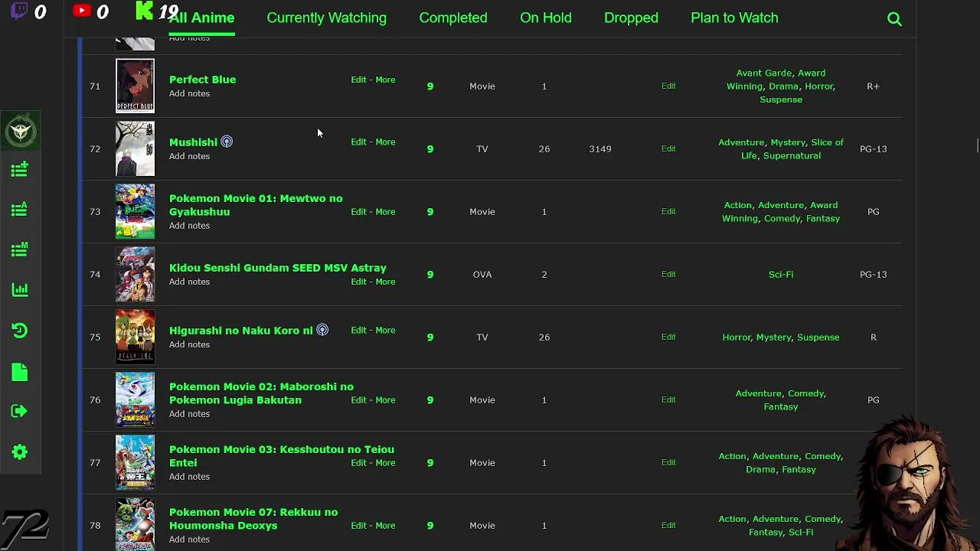Click the export document sidebar icon
This screenshot has height=551, width=980.
click(x=20, y=372)
